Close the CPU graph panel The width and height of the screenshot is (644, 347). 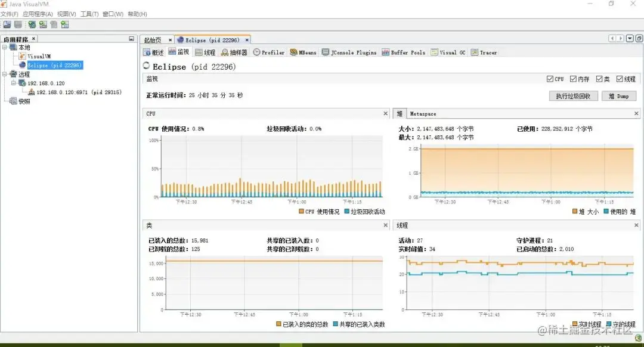(x=385, y=113)
